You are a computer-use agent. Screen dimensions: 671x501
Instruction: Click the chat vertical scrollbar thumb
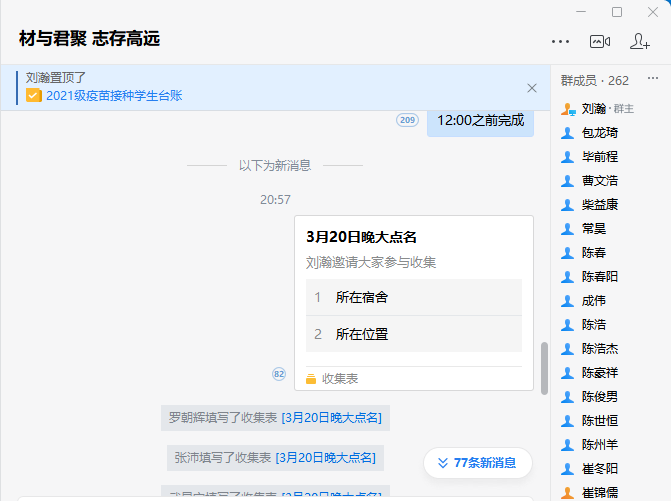tap(544, 368)
